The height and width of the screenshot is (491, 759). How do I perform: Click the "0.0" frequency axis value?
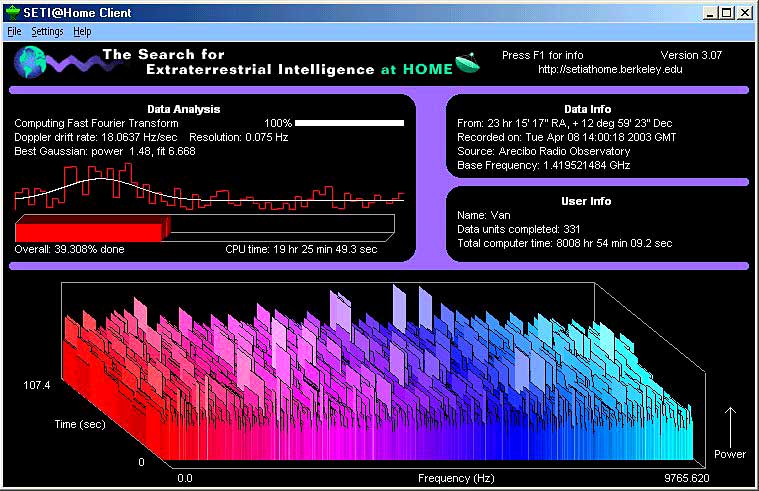[185, 478]
